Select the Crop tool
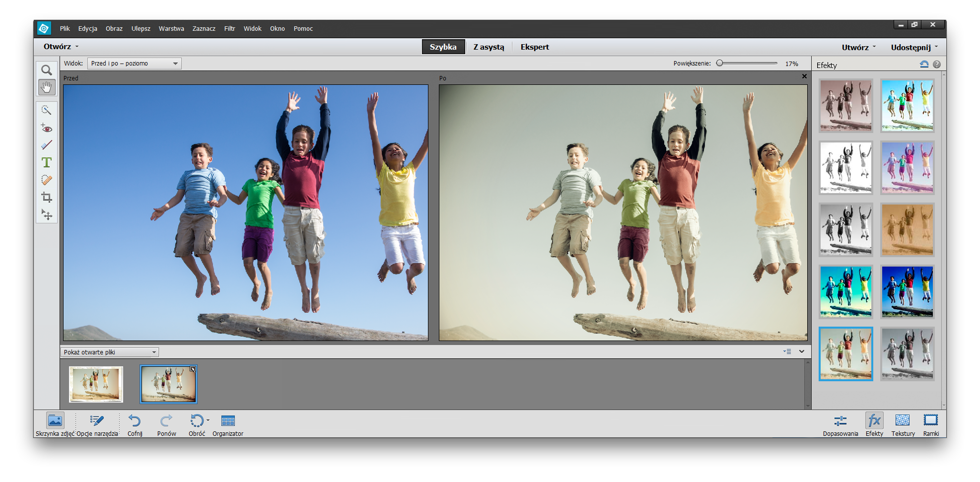The image size is (980, 482). [47, 198]
